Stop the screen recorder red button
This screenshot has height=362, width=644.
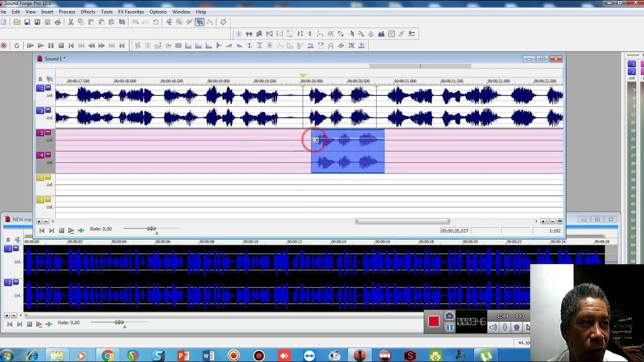pyautogui.click(x=434, y=321)
